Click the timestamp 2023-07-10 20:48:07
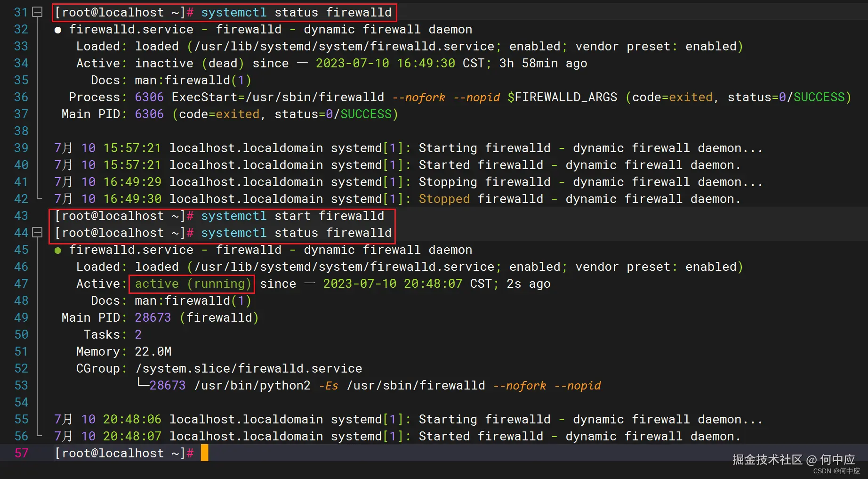The width and height of the screenshot is (868, 479). (393, 284)
